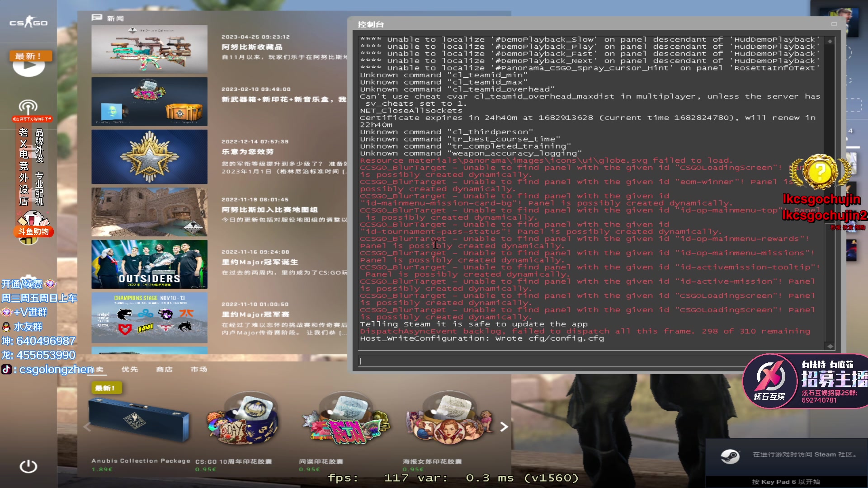Click the '海报女郎印花胶囊' item name

pyautogui.click(x=432, y=461)
